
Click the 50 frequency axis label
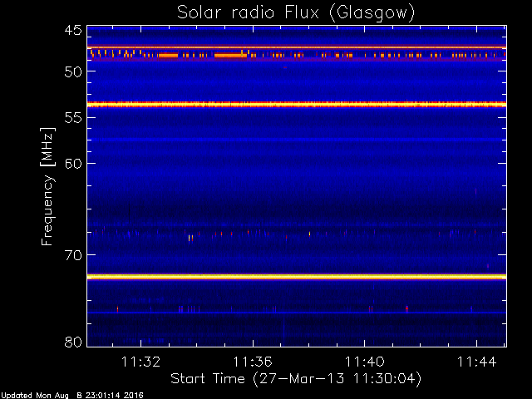73,71
